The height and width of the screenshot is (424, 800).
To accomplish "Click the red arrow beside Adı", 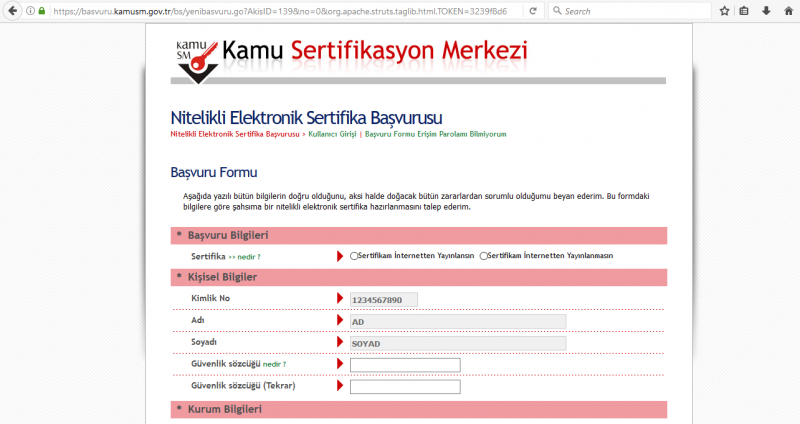I will point(340,320).
